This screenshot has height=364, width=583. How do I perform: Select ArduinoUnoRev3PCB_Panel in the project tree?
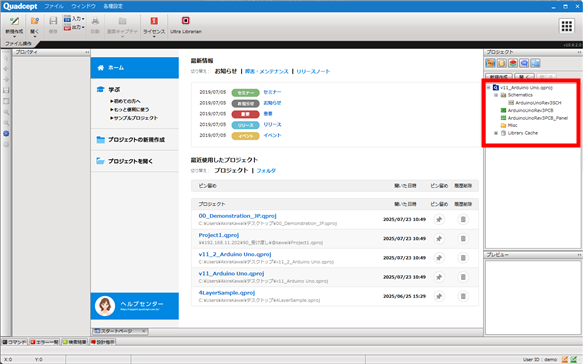(538, 118)
